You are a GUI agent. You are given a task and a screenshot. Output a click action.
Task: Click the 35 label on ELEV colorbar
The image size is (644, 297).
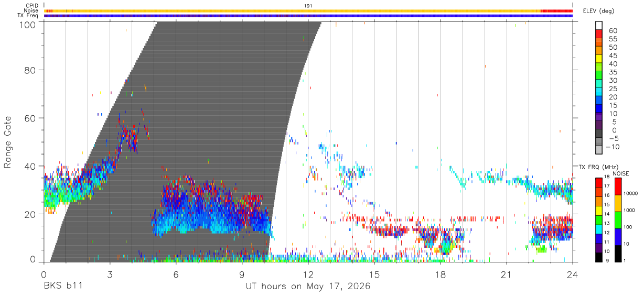[613, 72]
